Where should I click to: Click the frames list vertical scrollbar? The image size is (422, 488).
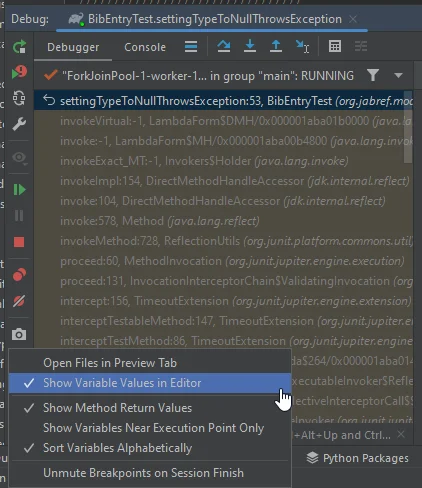click(408, 127)
